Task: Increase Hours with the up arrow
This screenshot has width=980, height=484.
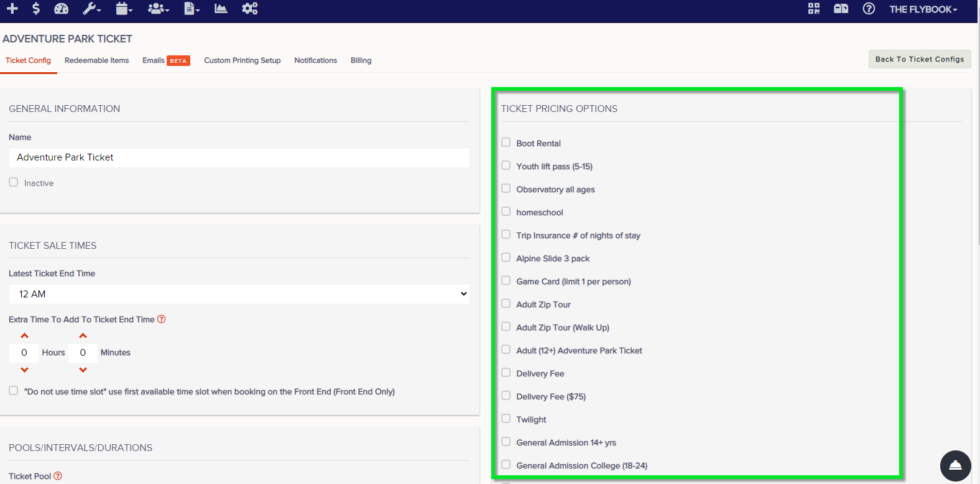Action: pos(25,336)
